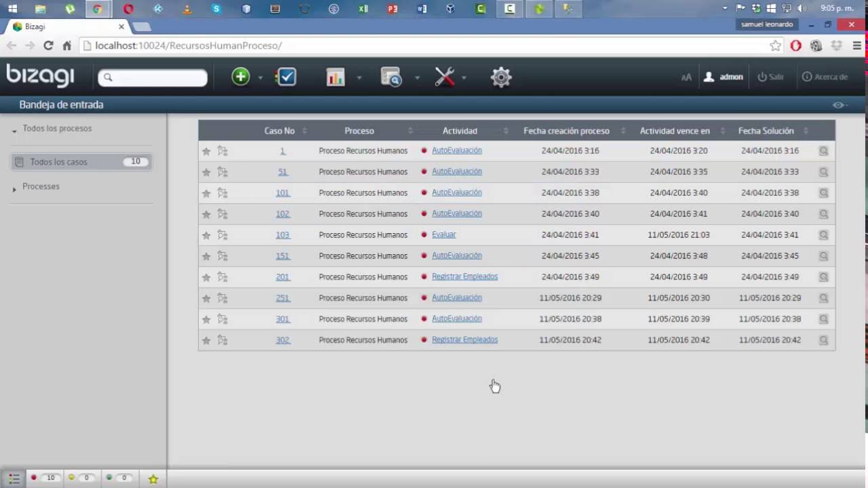
Task: Filter by yellow at-risk cases counter
Action: click(x=81, y=478)
